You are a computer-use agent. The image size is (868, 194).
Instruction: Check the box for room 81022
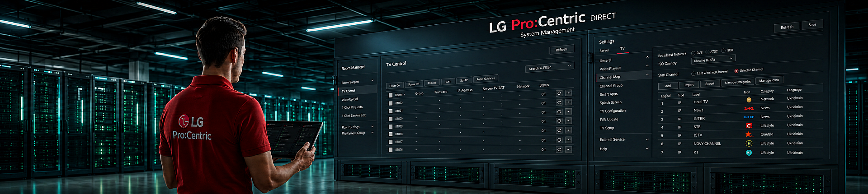[391, 103]
